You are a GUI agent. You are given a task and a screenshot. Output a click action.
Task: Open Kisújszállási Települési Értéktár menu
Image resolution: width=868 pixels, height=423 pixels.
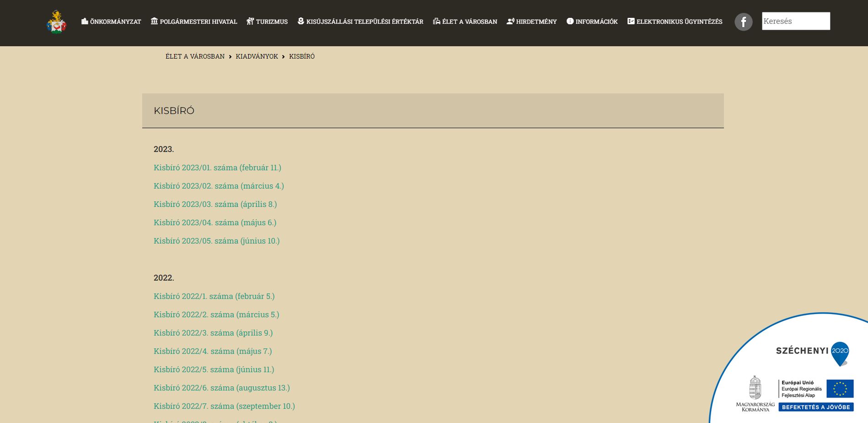365,22
